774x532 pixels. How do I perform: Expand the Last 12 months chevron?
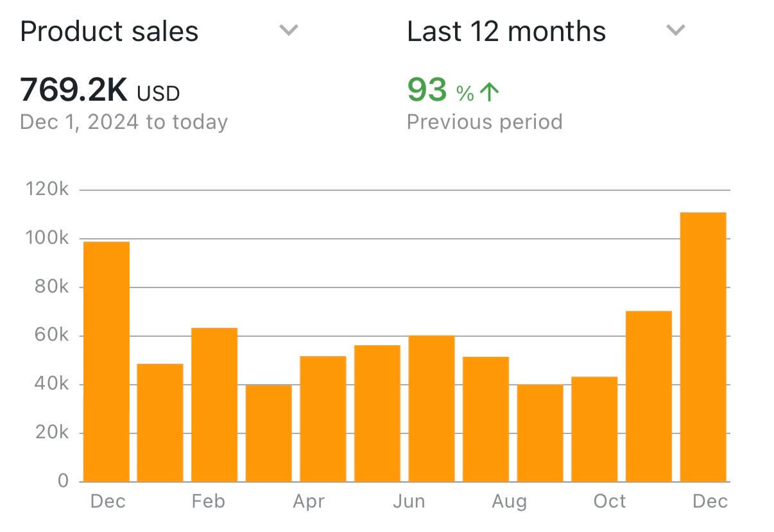pyautogui.click(x=675, y=30)
